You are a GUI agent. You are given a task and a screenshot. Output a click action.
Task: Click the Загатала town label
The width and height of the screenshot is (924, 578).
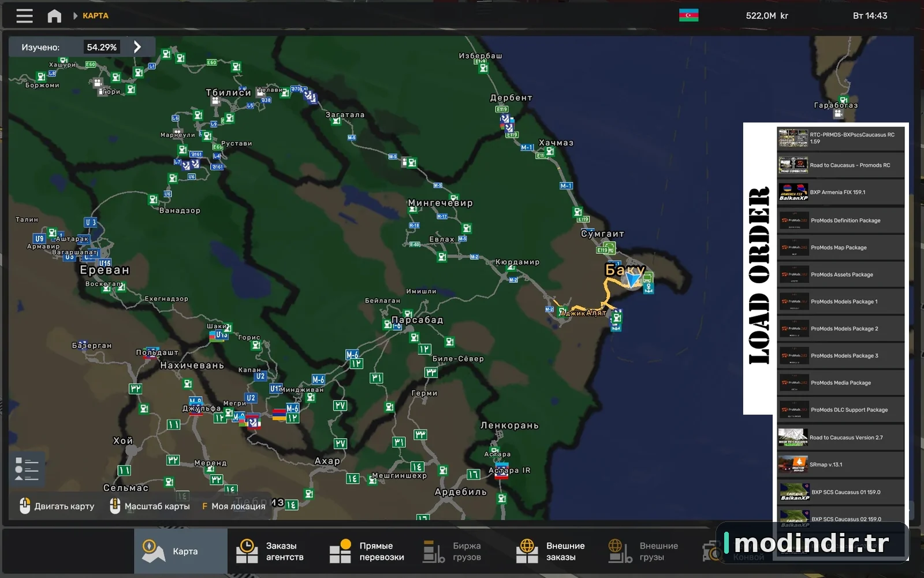(345, 114)
